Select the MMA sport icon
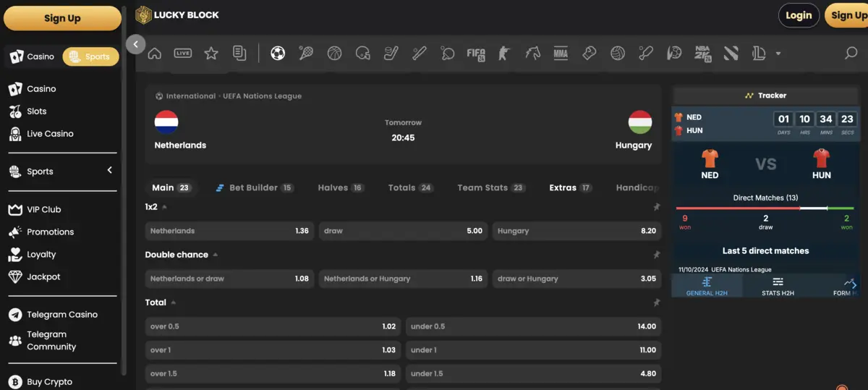The height and width of the screenshot is (390, 868). point(561,53)
